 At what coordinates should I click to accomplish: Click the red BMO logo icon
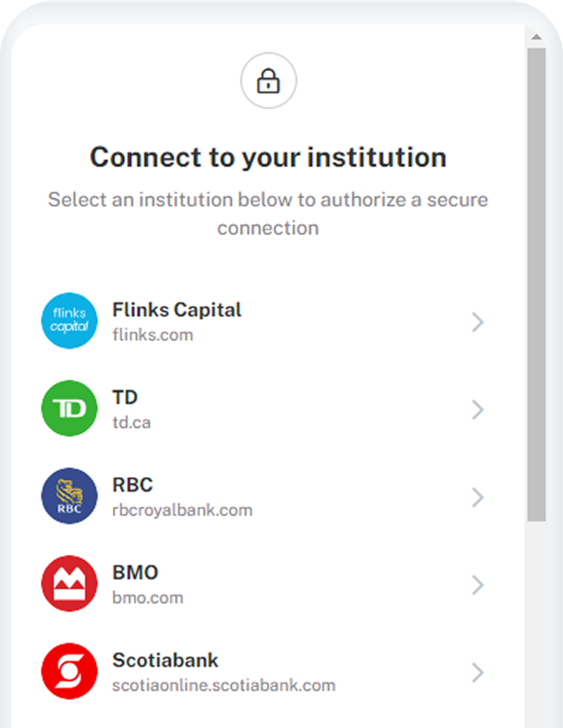pyautogui.click(x=69, y=584)
